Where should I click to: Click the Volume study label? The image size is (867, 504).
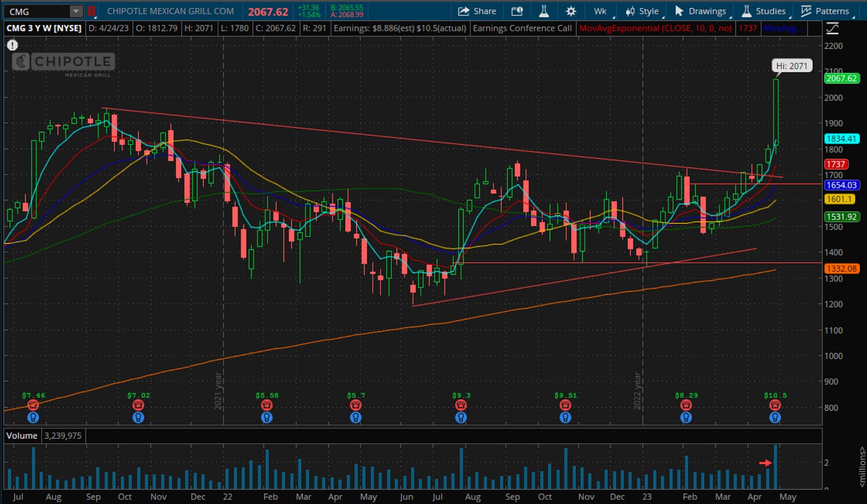[x=21, y=436]
